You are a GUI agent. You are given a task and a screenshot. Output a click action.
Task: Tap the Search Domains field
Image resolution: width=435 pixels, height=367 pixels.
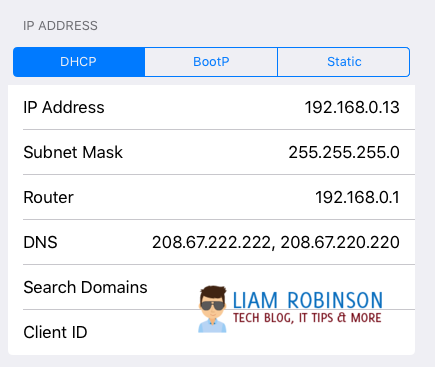tap(211, 287)
